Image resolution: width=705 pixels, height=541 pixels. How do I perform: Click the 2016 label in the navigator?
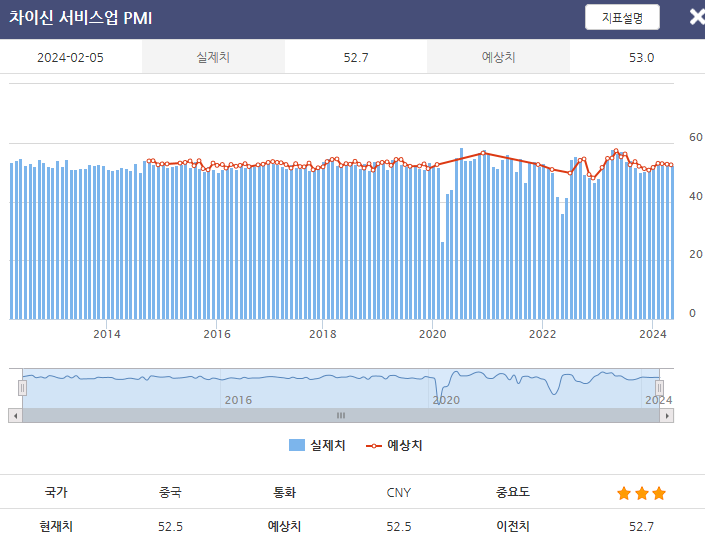[x=238, y=400]
